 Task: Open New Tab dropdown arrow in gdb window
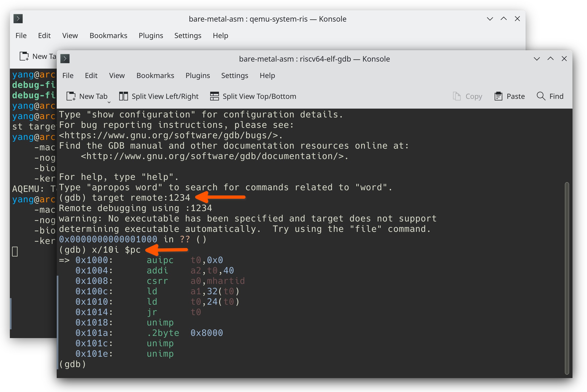109,102
